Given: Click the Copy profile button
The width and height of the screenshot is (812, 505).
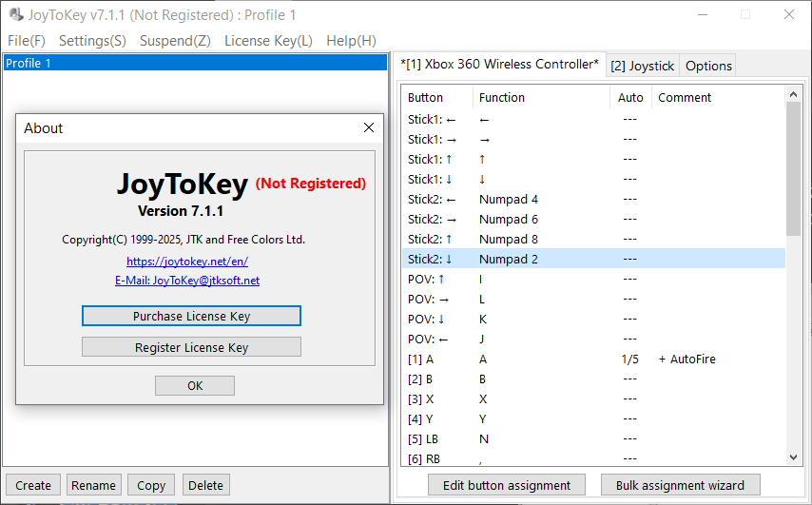Looking at the screenshot, I should pos(151,485).
